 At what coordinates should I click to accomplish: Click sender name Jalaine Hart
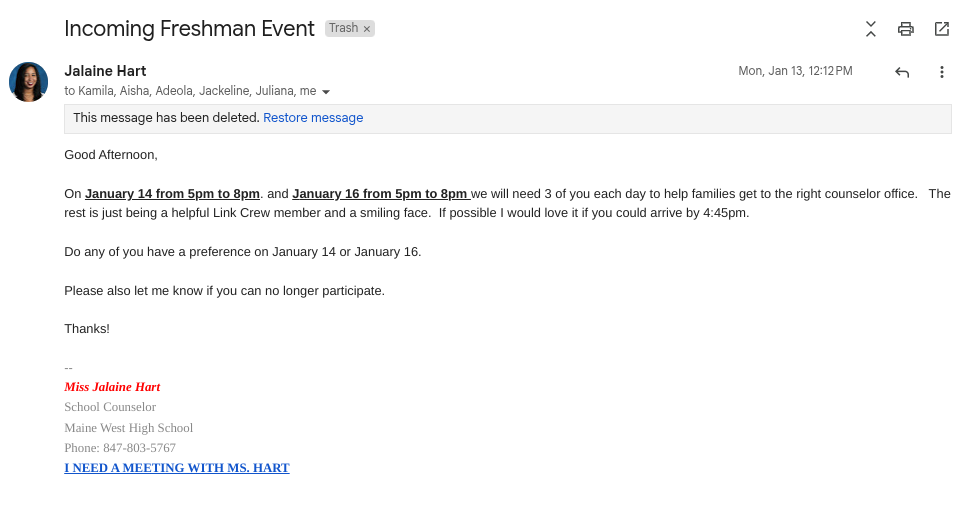click(x=105, y=71)
